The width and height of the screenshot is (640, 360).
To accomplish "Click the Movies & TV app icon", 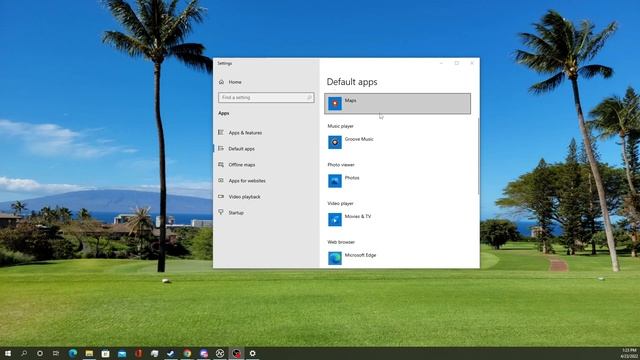I will pos(335,220).
